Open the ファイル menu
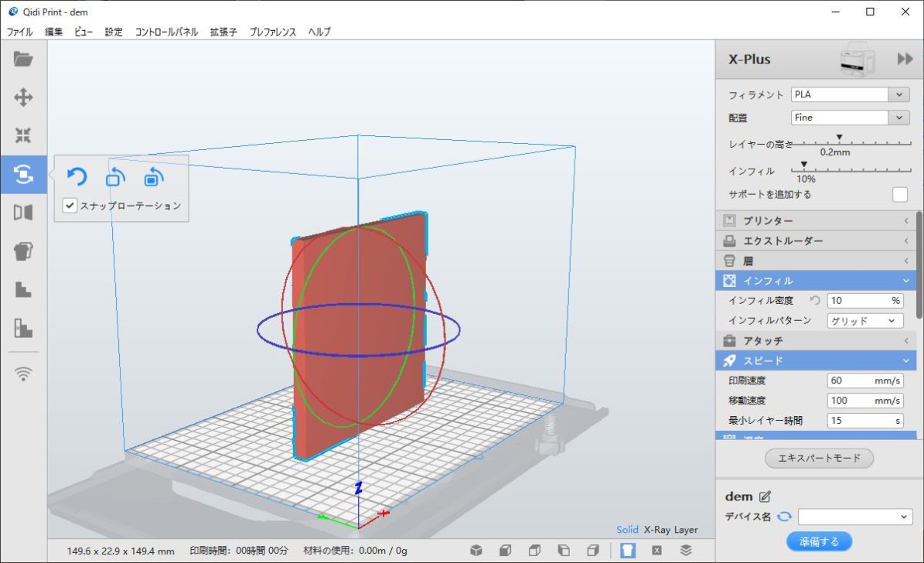 click(x=20, y=32)
